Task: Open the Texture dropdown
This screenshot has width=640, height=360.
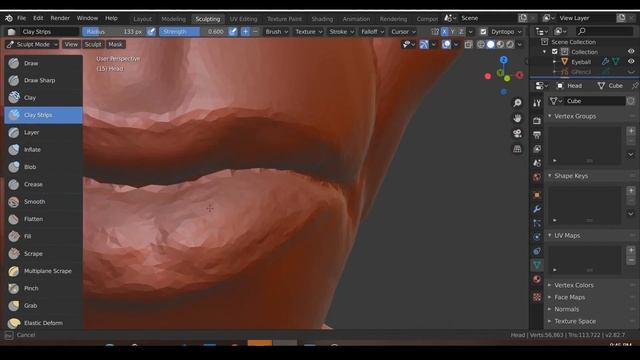Action: (x=309, y=31)
